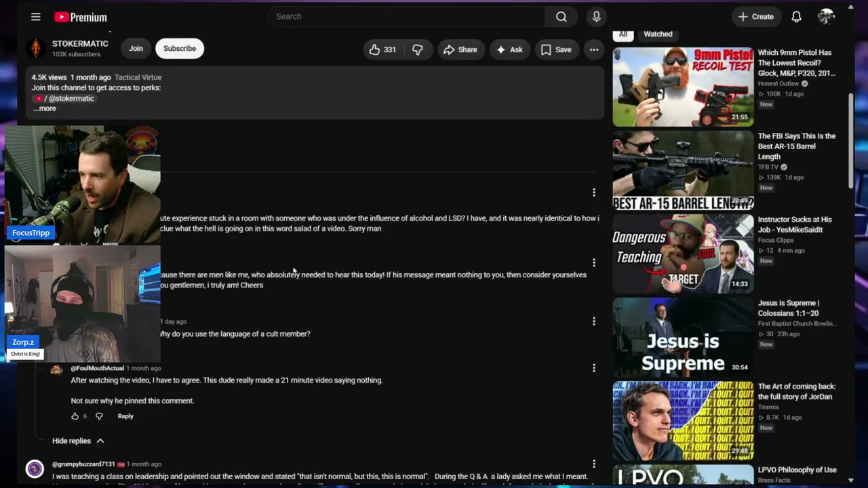
Task: Open 'Jesus is Supreme | Colossians 1:1–20' title
Action: (789, 308)
